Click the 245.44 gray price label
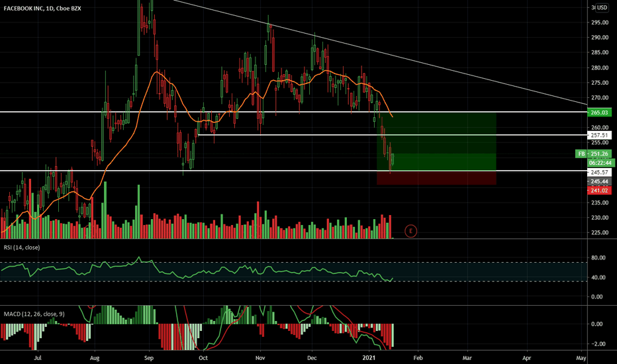Image resolution: width=617 pixels, height=364 pixels. [x=599, y=181]
